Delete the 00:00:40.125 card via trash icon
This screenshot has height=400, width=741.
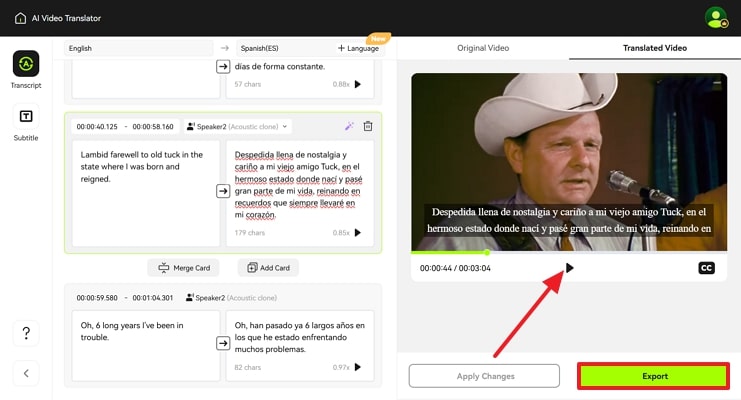tap(368, 126)
